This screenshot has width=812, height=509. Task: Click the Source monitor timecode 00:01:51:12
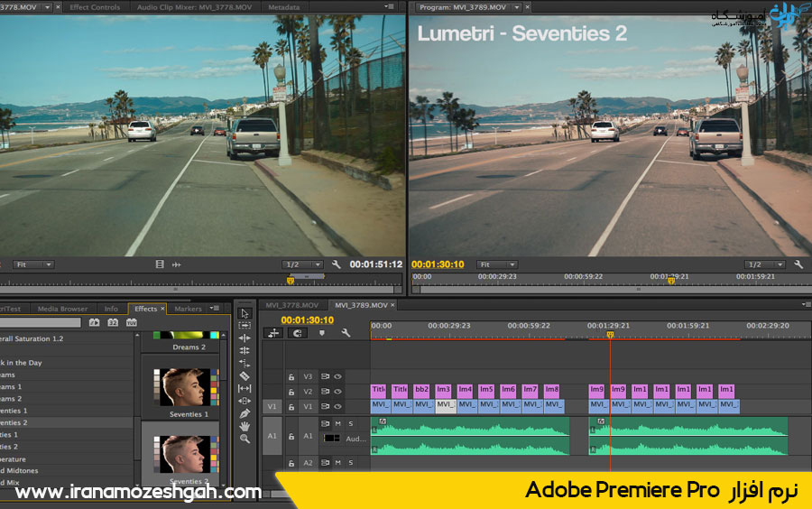(x=376, y=264)
